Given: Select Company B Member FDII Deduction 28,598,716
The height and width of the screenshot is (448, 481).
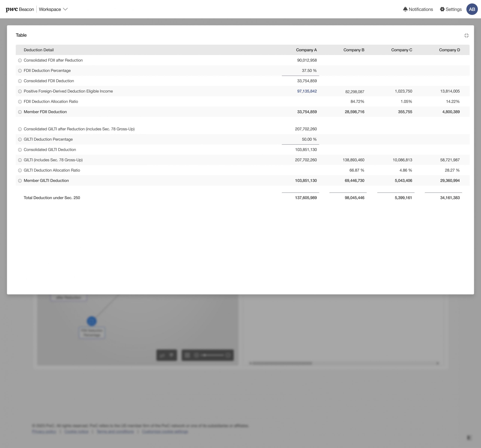Looking at the screenshot, I should [x=355, y=112].
